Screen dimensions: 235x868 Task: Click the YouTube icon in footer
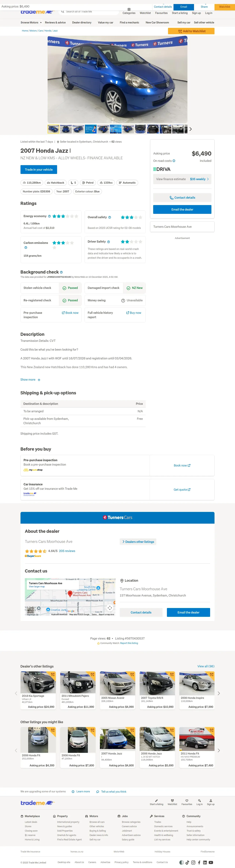click(211, 862)
